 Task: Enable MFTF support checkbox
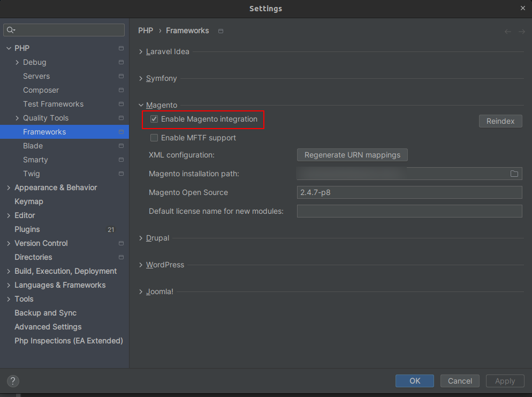click(154, 138)
